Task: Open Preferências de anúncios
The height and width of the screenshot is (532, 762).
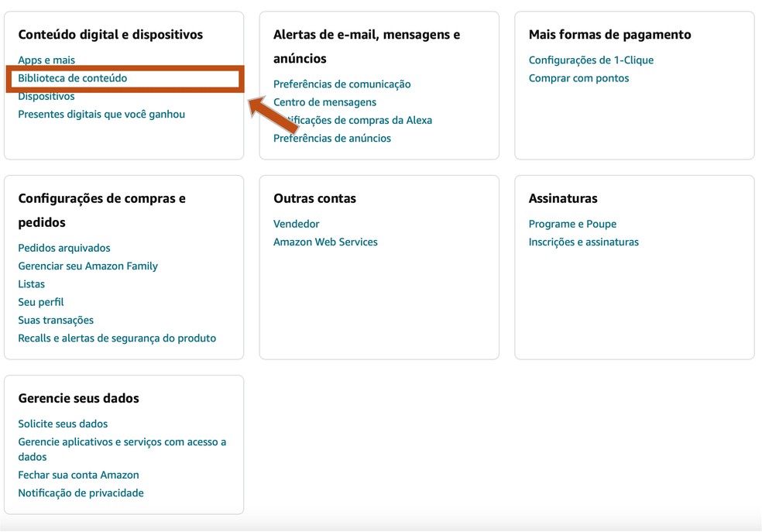Action: 332,138
